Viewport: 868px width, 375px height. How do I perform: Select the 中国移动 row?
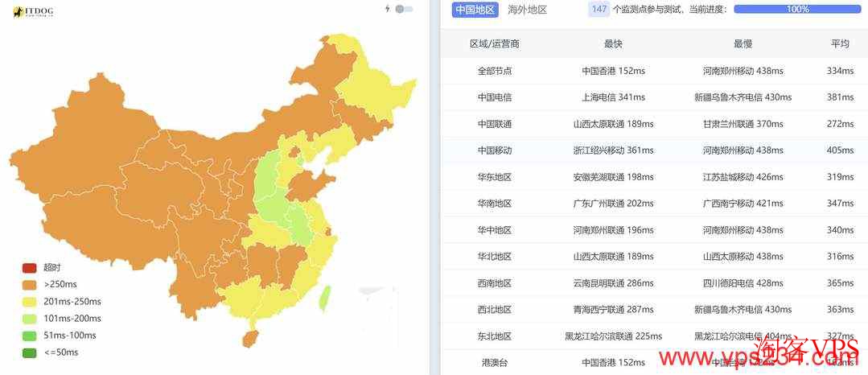(495, 150)
